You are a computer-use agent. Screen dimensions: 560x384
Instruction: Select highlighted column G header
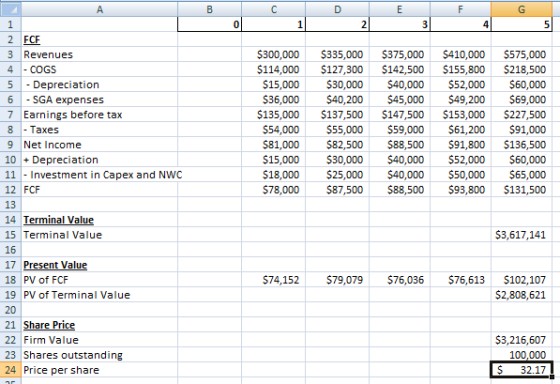click(522, 9)
